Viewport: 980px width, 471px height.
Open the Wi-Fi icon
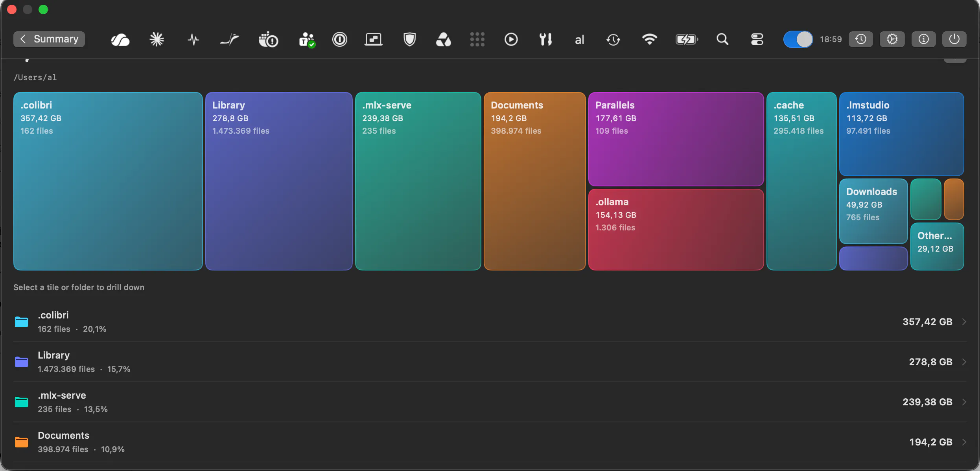point(649,39)
